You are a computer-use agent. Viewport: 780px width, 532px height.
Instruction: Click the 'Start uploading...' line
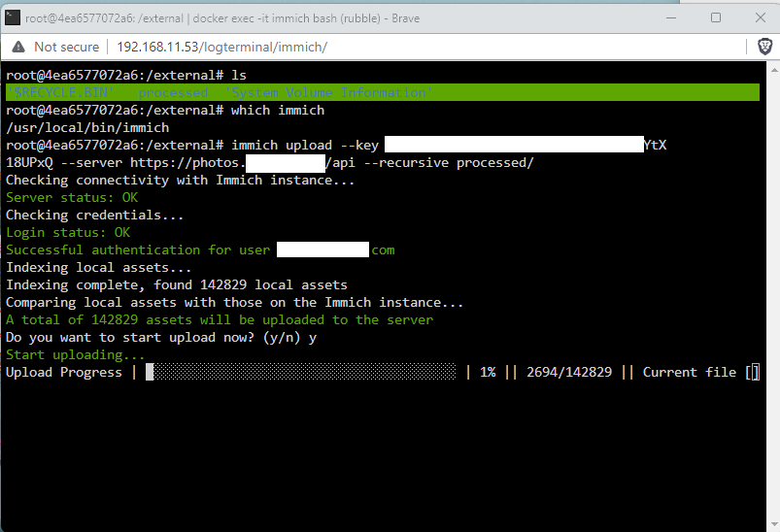[75, 354]
